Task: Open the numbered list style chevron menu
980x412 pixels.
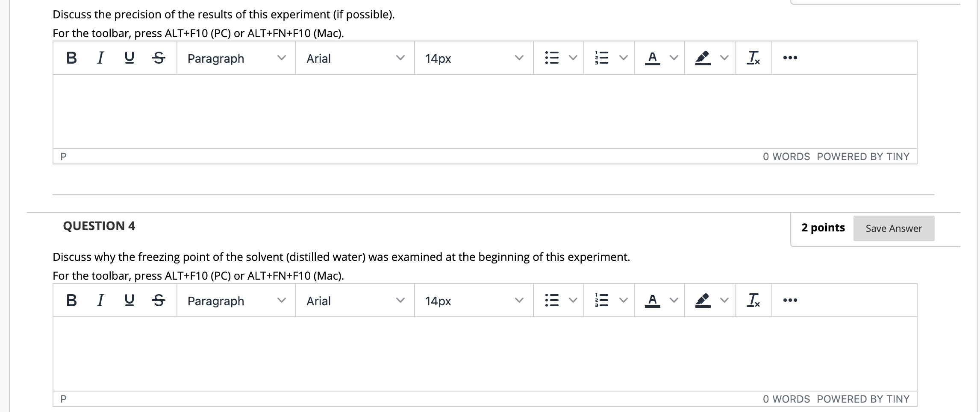Action: 623,58
